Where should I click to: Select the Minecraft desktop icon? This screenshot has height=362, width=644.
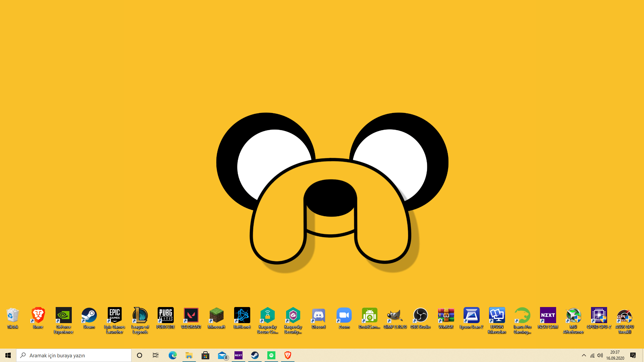pyautogui.click(x=216, y=315)
